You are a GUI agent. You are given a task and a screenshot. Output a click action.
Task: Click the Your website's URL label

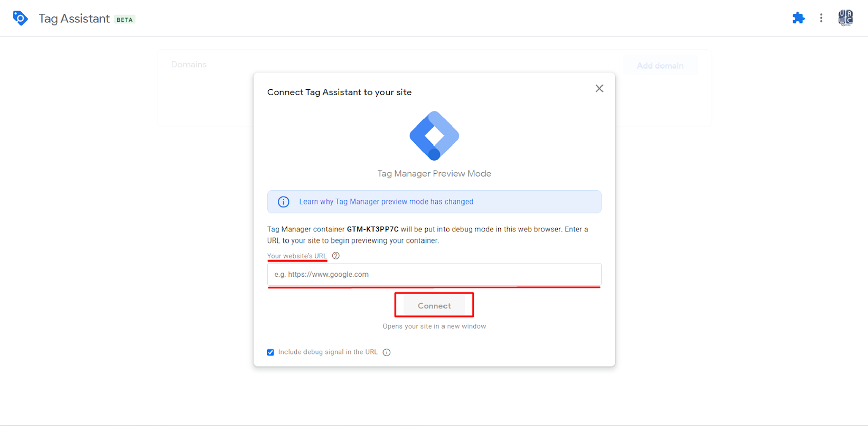297,256
